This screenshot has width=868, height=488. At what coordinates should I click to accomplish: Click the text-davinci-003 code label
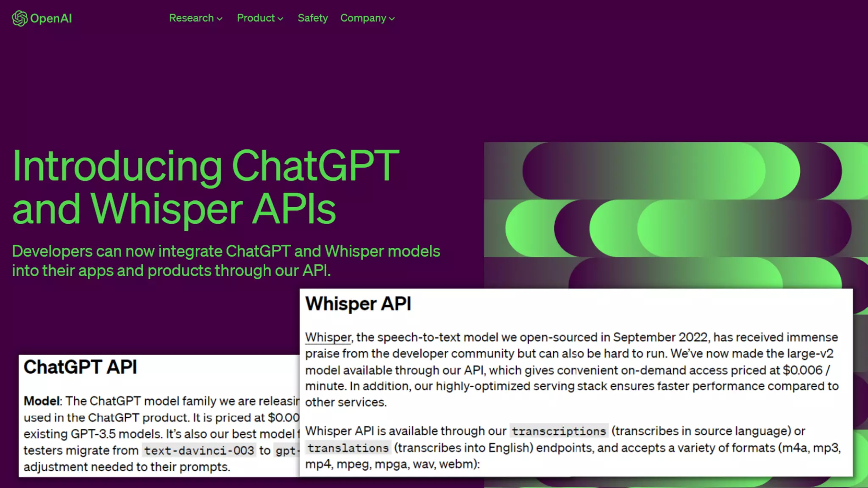tap(199, 450)
